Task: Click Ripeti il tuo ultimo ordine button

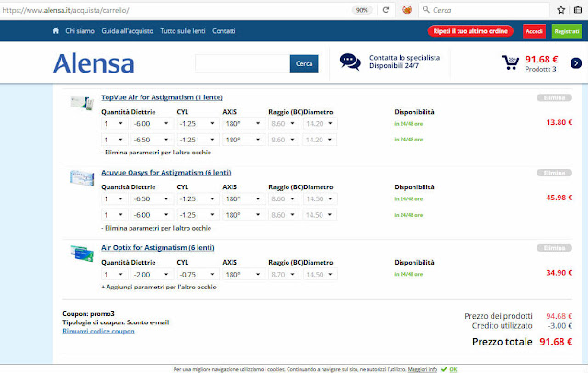Action: (470, 31)
